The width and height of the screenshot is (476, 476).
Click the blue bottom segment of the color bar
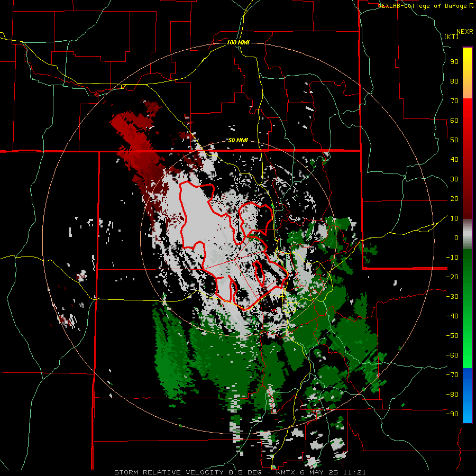click(467, 395)
